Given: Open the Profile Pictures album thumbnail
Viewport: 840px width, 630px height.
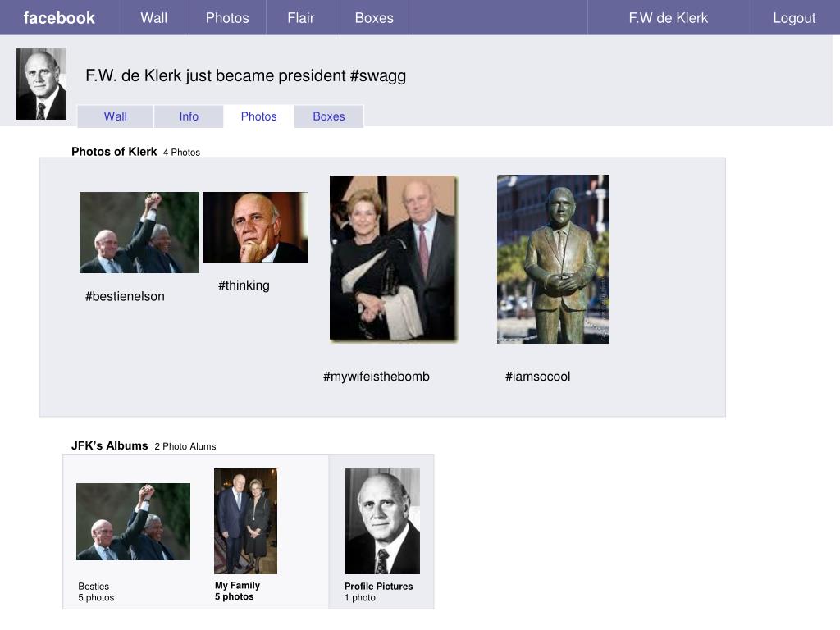Looking at the screenshot, I should coord(382,521).
